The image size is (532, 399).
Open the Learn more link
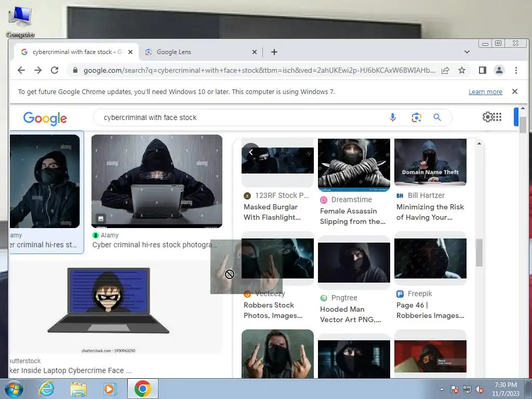pyautogui.click(x=485, y=91)
